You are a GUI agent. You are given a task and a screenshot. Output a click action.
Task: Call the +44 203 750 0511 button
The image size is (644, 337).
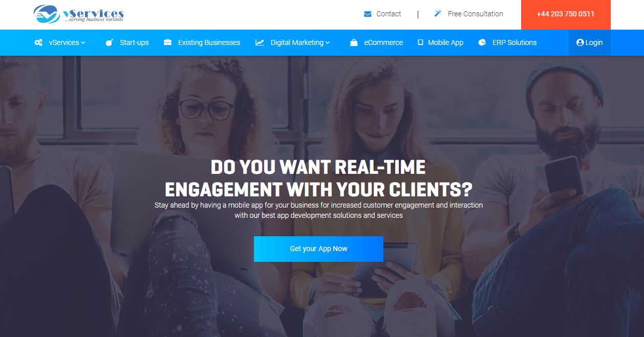pos(566,15)
